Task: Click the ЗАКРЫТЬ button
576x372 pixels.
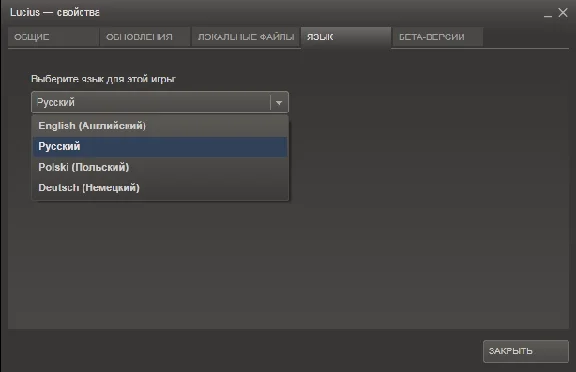Action: tap(526, 351)
